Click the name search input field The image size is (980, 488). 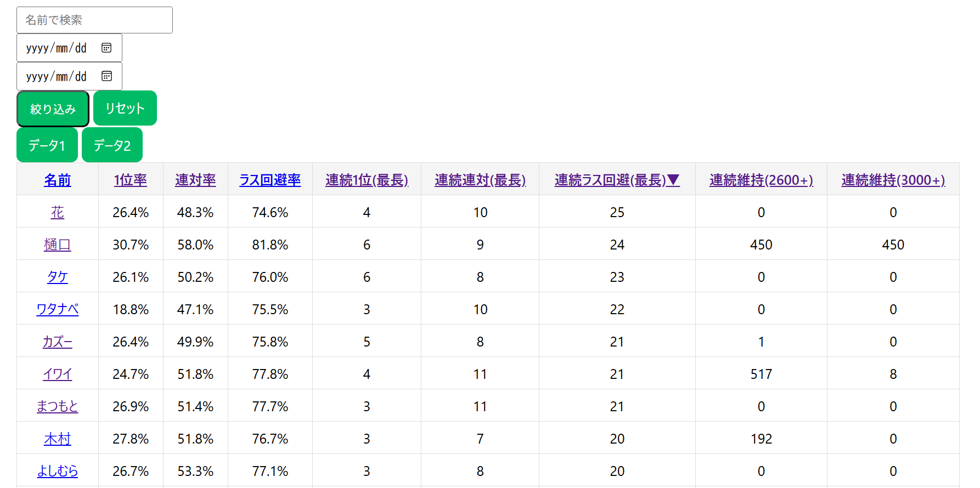click(94, 20)
